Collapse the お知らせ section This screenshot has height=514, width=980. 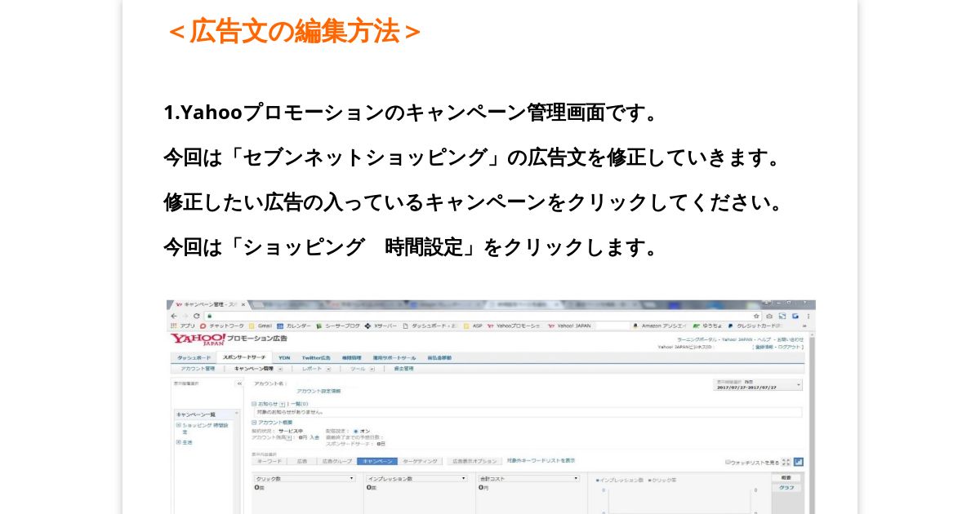(254, 403)
